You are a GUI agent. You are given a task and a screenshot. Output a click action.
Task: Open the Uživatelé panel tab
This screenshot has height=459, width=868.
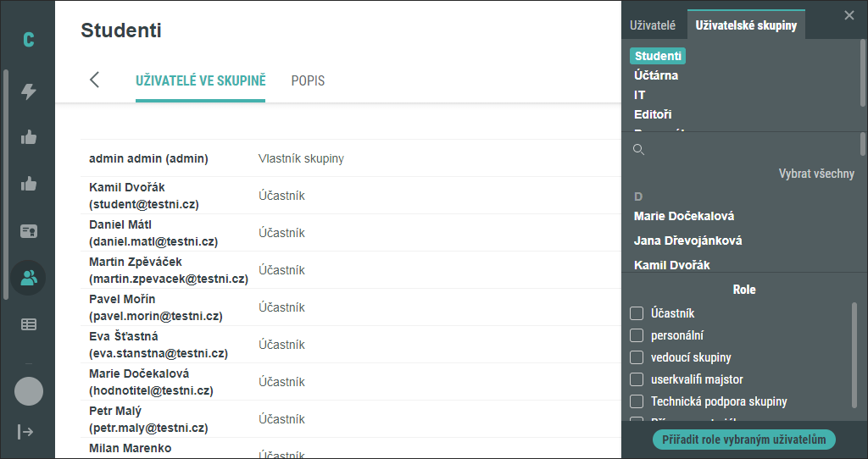[x=653, y=25]
